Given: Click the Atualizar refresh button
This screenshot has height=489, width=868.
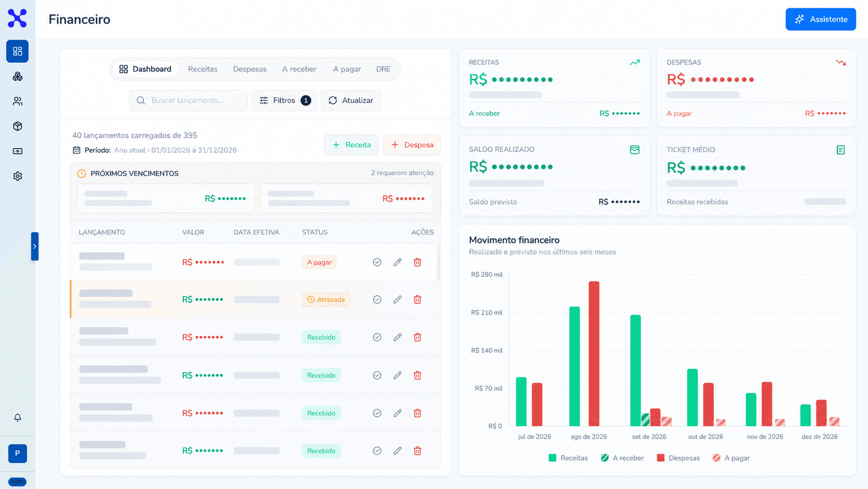Looking at the screenshot, I should tap(350, 100).
